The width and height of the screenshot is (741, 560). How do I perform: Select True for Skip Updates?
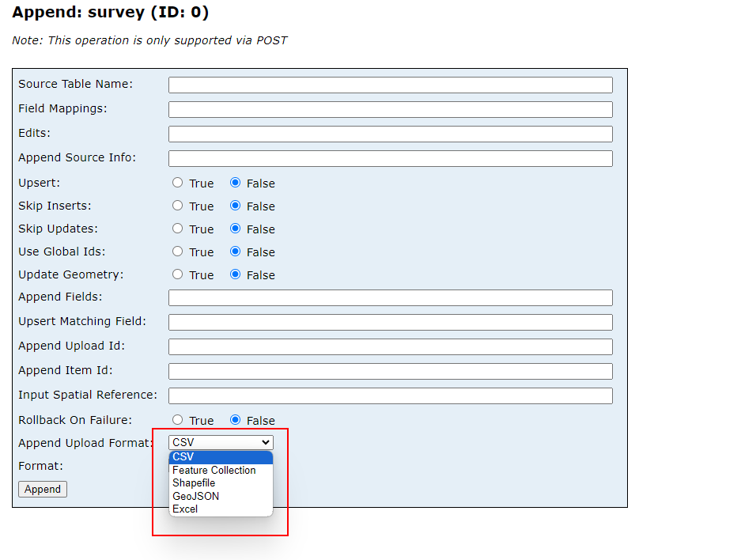(x=178, y=229)
